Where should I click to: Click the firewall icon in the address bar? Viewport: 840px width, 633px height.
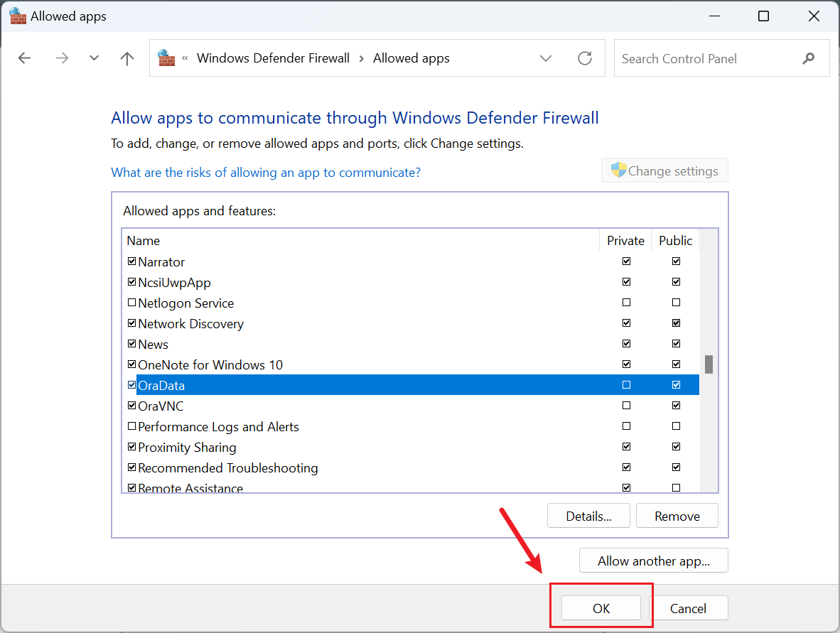(166, 58)
